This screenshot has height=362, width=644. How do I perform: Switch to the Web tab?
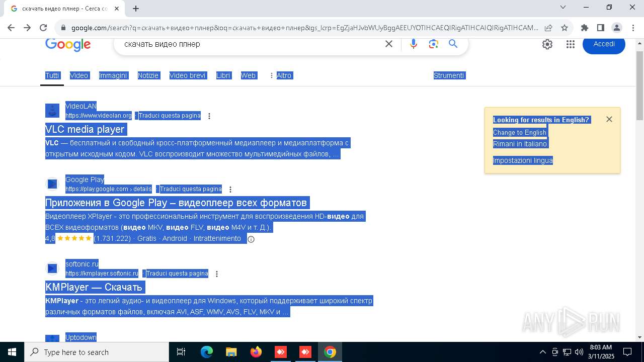coord(248,75)
